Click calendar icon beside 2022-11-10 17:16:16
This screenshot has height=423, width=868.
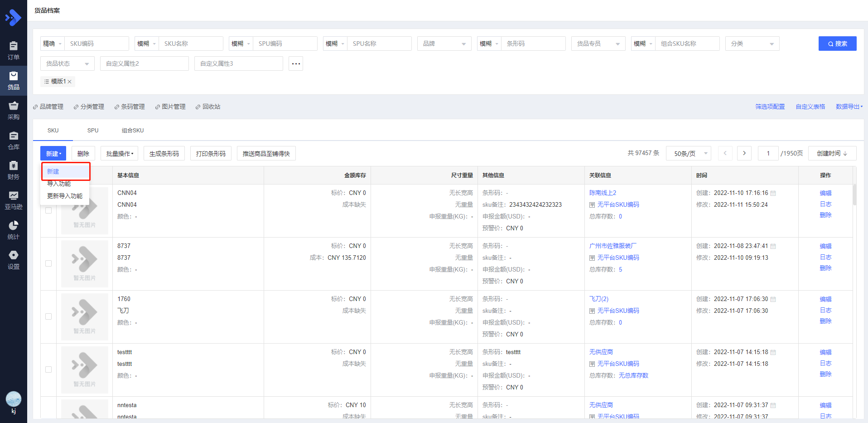(x=773, y=193)
